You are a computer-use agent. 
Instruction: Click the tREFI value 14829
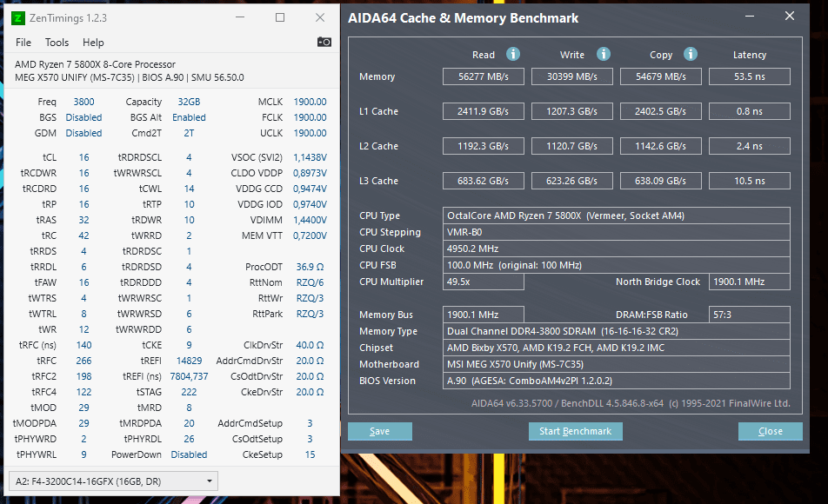[x=189, y=361]
